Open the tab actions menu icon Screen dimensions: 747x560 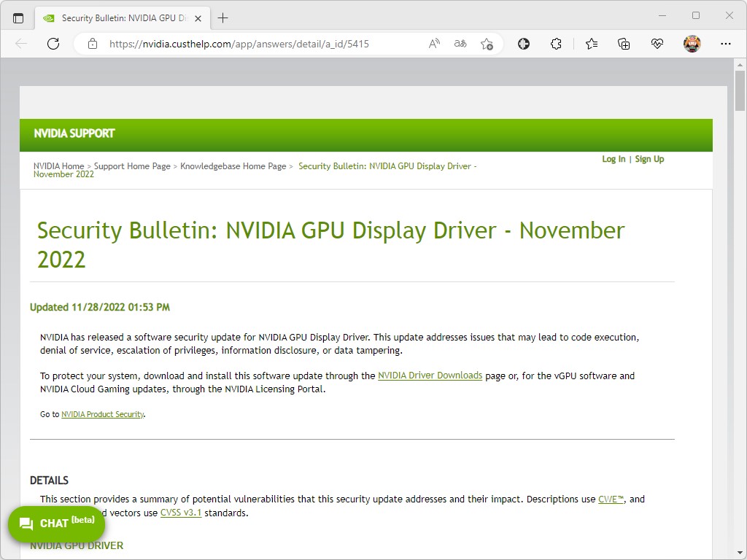18,18
